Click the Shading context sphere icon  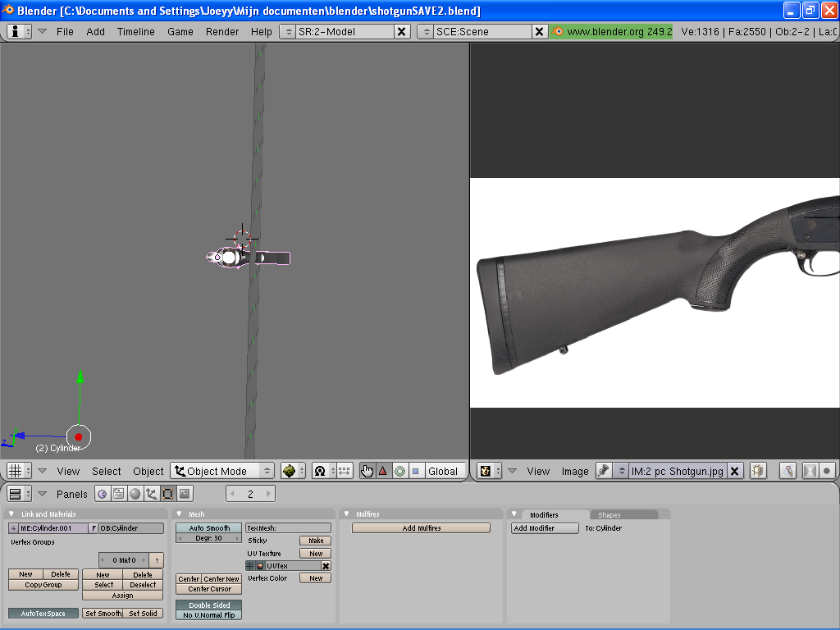coord(135,494)
